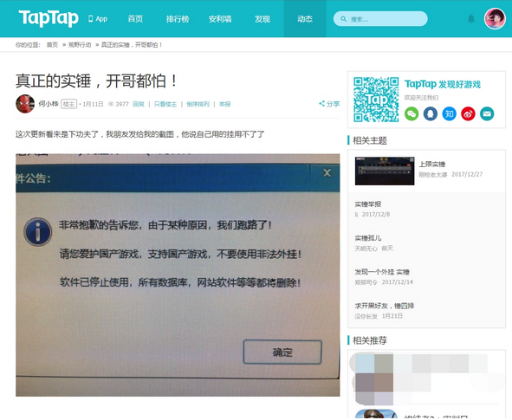The height and width of the screenshot is (420, 512).
Task: Click in the 搜索 search field
Action: coord(380,19)
